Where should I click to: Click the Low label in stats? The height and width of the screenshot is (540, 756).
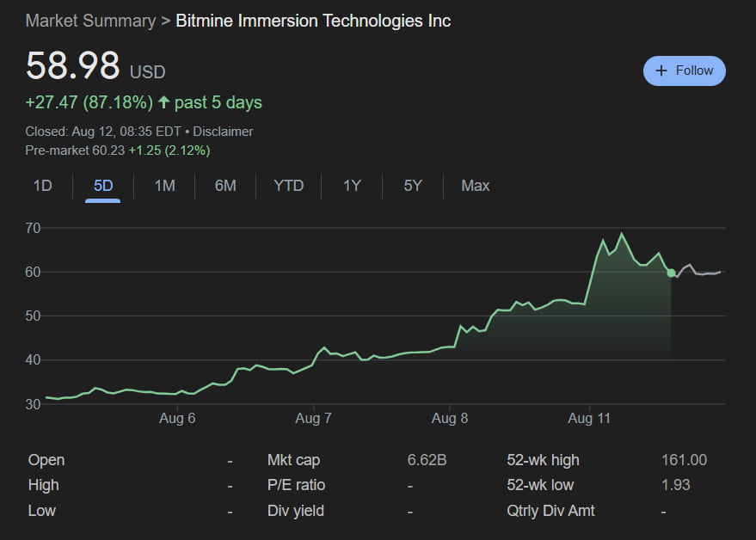point(42,511)
